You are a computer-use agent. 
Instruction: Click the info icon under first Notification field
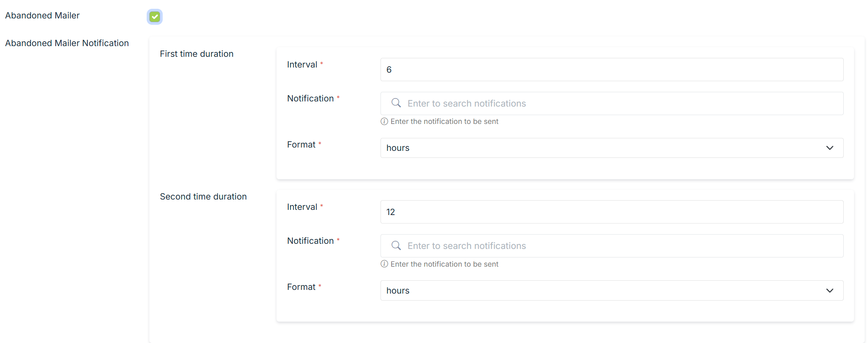(384, 121)
